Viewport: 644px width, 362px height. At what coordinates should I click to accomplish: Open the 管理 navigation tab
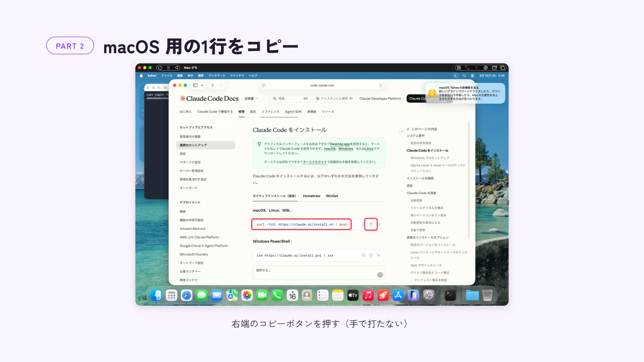241,112
